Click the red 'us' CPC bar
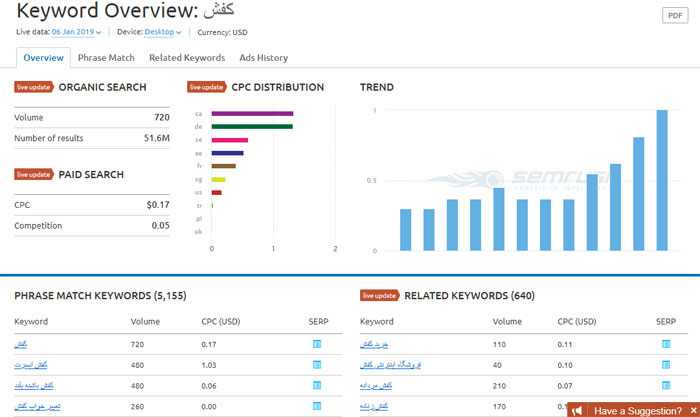Viewport: 700px width, 417px height. pos(217,192)
